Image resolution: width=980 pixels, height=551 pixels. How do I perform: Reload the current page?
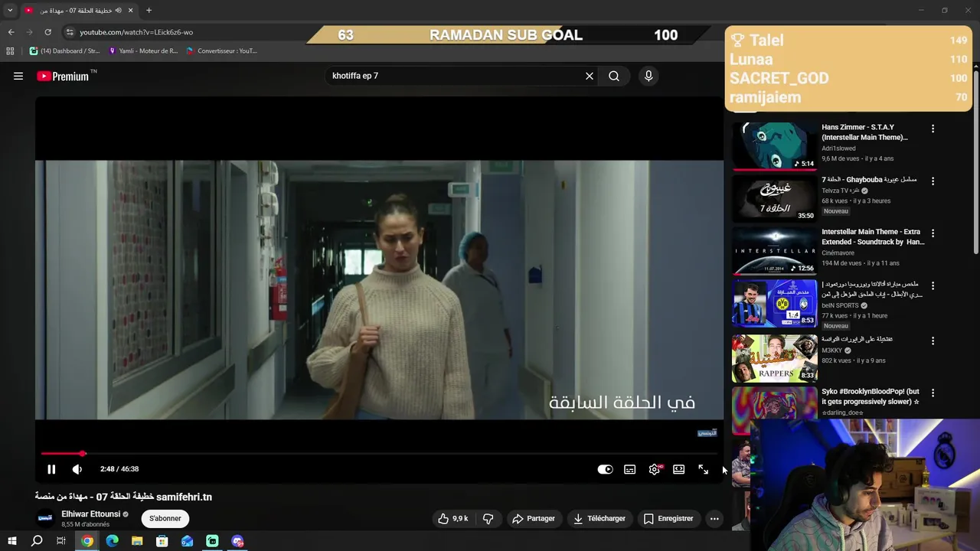[47, 32]
